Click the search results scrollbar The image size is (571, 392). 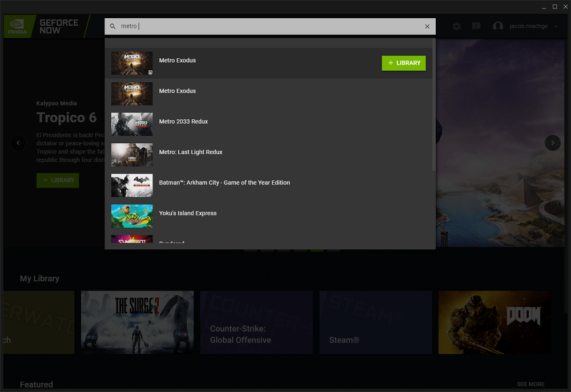pyautogui.click(x=434, y=104)
